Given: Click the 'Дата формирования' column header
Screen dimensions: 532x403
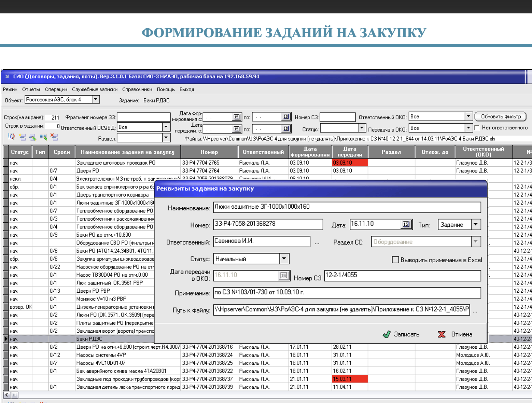Looking at the screenshot, I should pos(310,152).
